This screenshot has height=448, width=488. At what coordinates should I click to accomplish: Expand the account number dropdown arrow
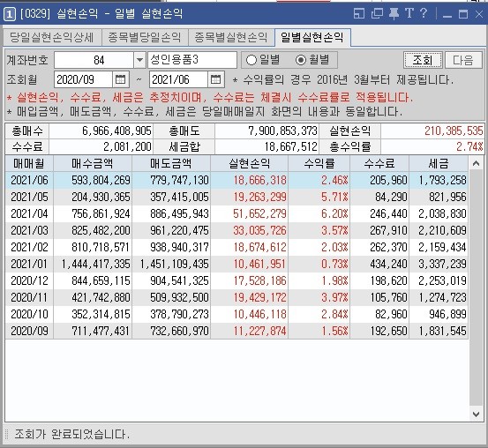pyautogui.click(x=139, y=60)
